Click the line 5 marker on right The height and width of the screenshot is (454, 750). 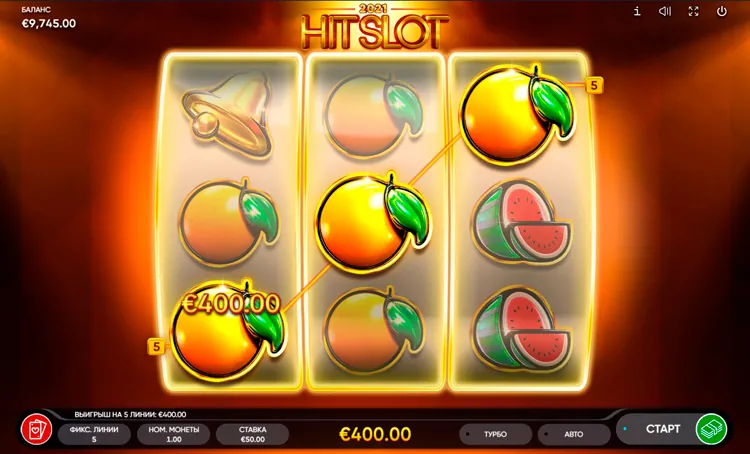tap(594, 86)
